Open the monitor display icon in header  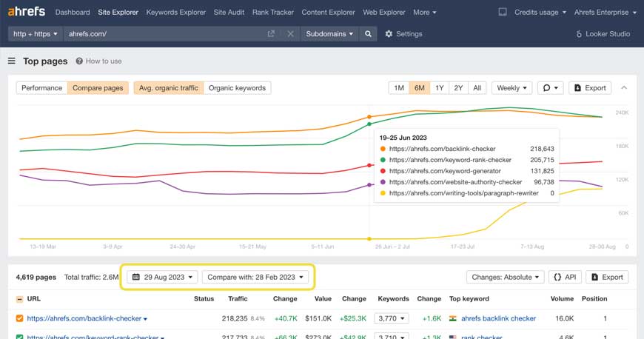tap(503, 12)
